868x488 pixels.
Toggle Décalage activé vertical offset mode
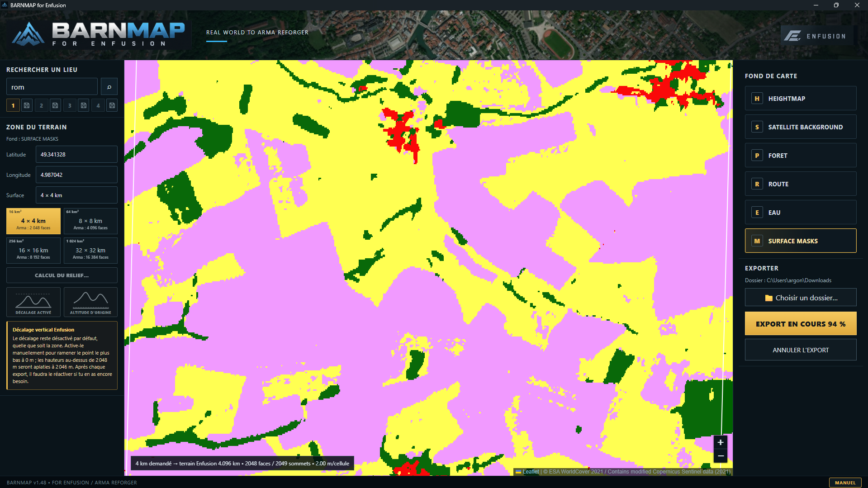pos(33,302)
